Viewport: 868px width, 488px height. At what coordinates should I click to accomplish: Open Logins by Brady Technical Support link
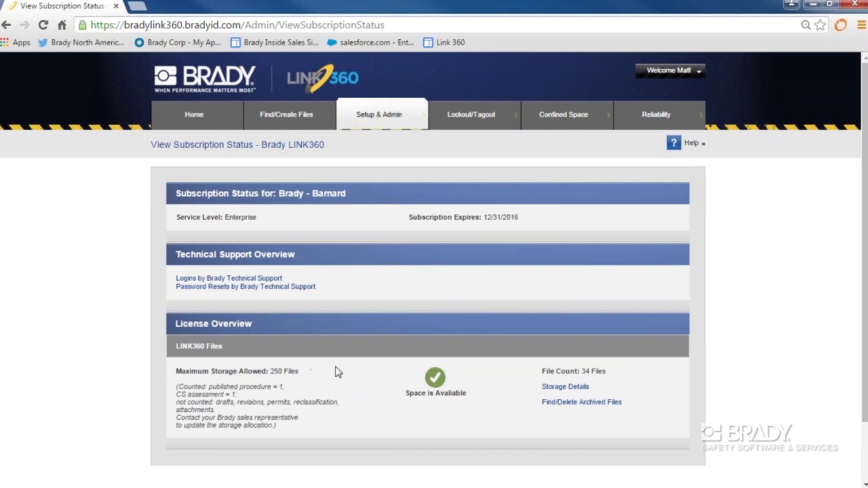229,278
